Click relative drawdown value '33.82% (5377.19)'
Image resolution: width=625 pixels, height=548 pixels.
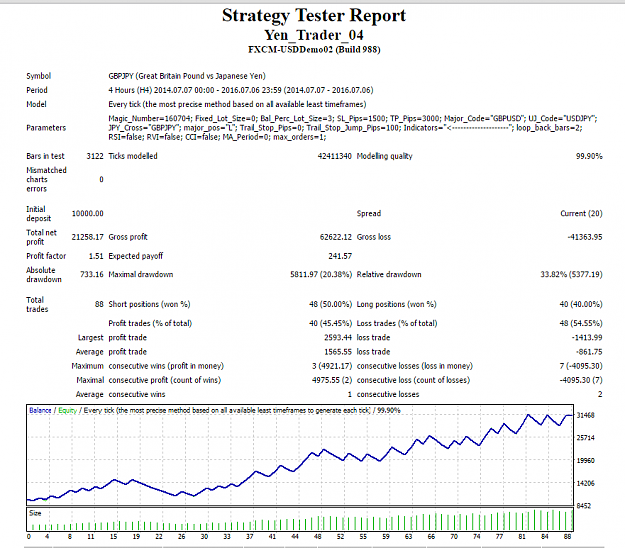571,274
